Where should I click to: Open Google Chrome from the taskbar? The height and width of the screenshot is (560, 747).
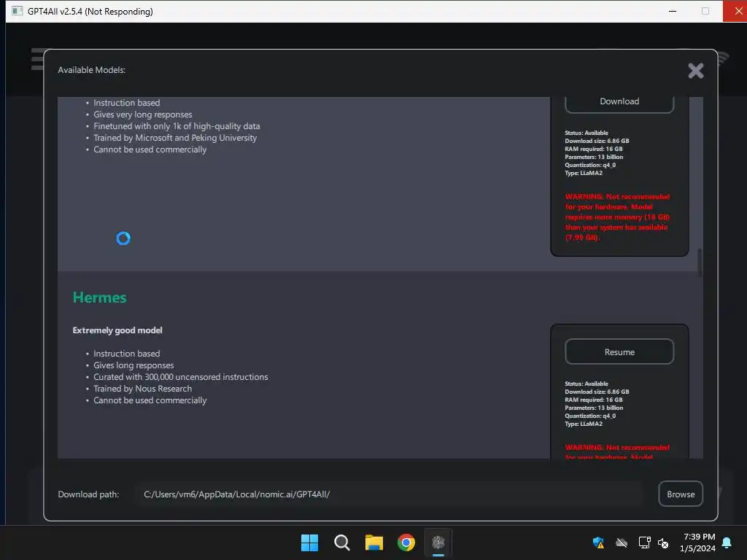coord(406,542)
